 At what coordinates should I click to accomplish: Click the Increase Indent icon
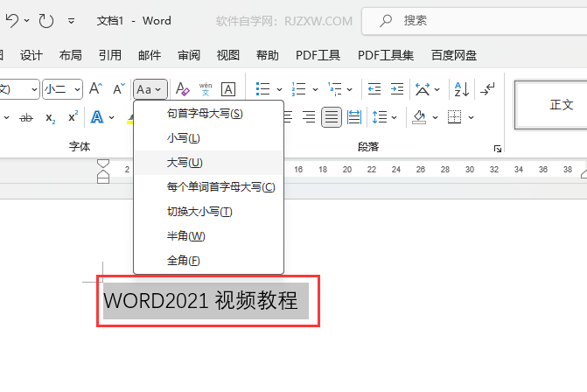coord(397,89)
